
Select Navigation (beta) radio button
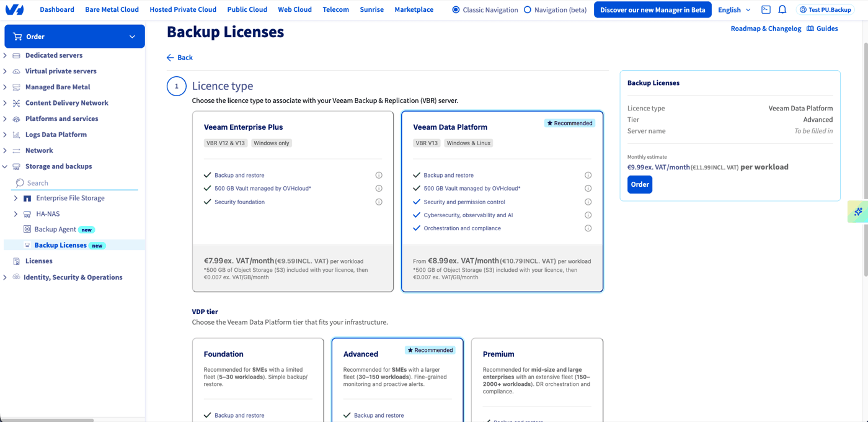(x=528, y=10)
